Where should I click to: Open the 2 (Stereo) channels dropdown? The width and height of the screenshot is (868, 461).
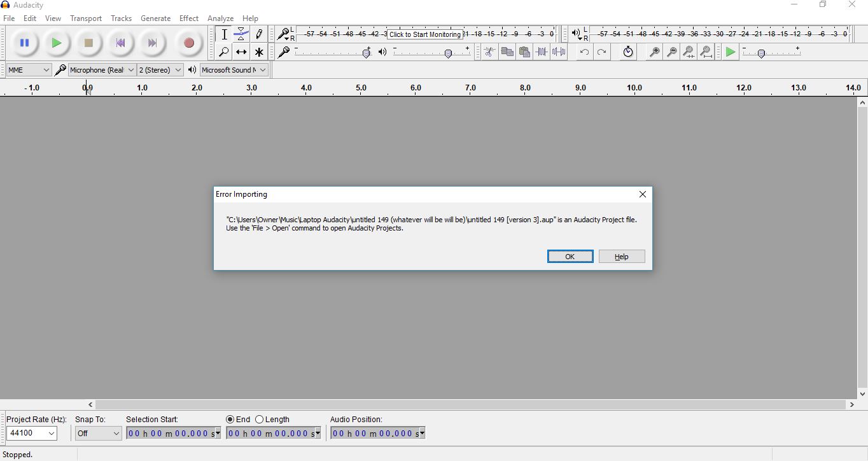click(x=160, y=70)
